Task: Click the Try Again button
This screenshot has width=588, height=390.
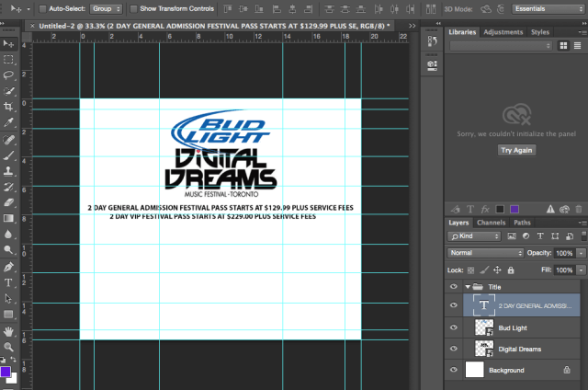Action: 516,150
